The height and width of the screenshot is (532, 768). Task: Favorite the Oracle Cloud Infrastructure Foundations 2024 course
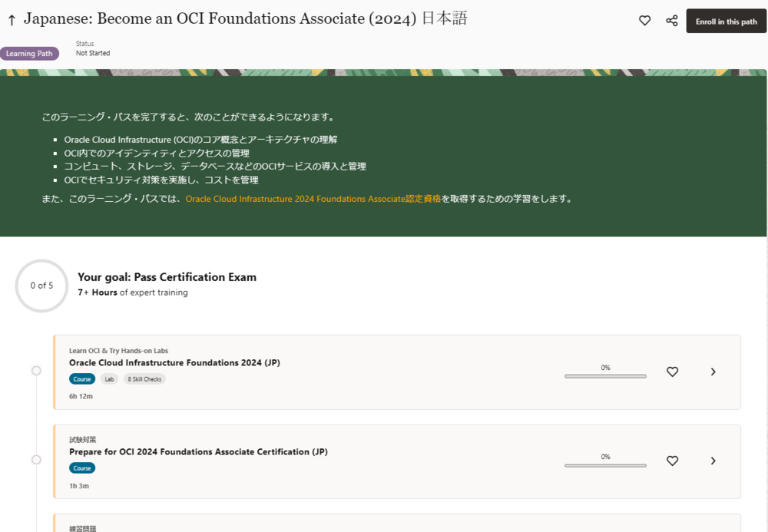coord(672,372)
